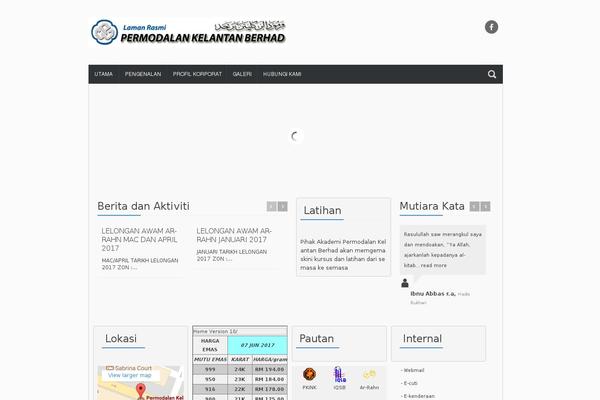600x400 pixels.
Task: Open the Facebook page icon
Action: [x=491, y=27]
